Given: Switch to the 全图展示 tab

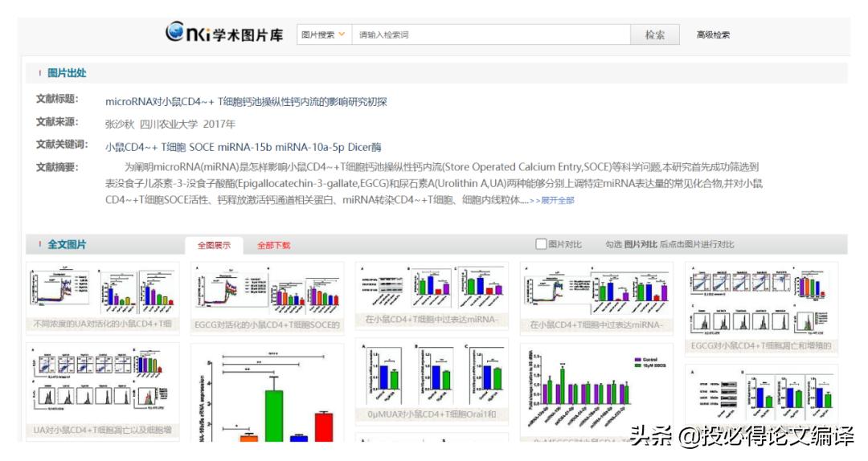Looking at the screenshot, I should 215,245.
